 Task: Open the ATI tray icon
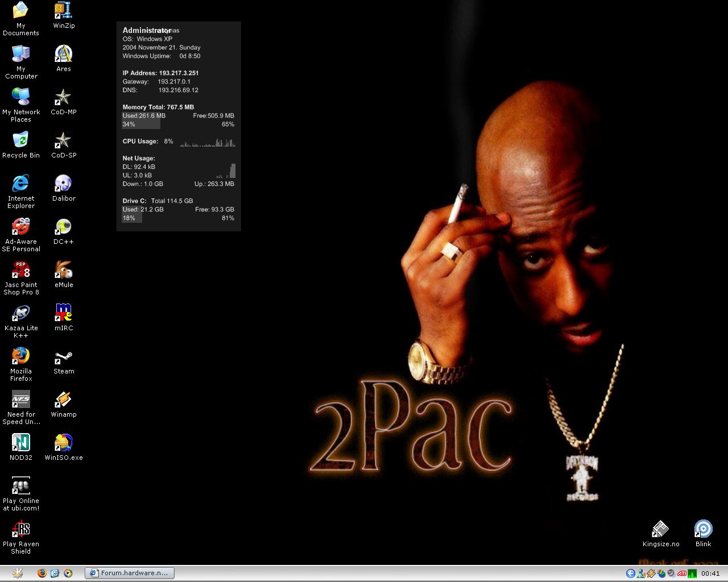[x=682, y=573]
